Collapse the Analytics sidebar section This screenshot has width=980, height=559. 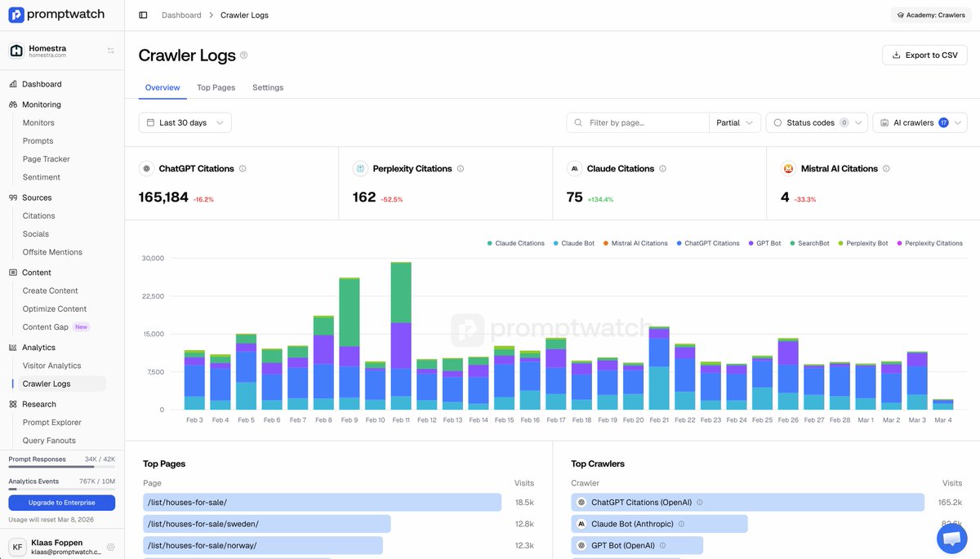[x=38, y=348]
